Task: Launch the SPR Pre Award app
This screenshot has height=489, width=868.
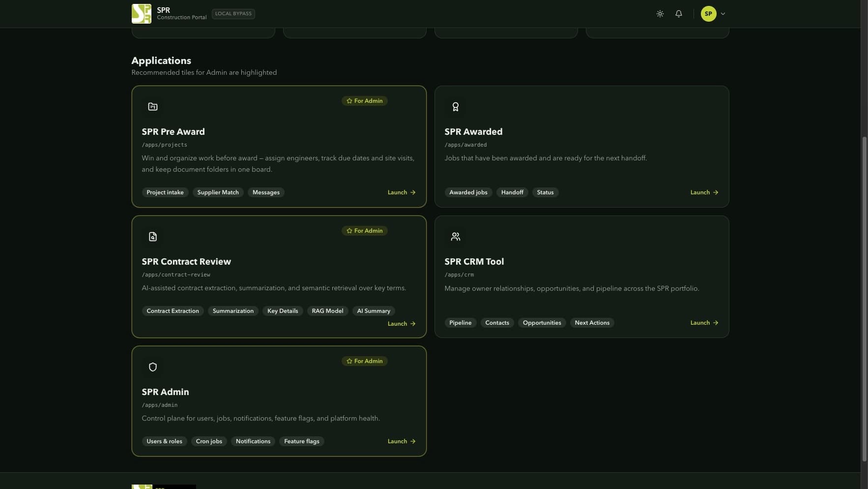Action: coord(402,192)
